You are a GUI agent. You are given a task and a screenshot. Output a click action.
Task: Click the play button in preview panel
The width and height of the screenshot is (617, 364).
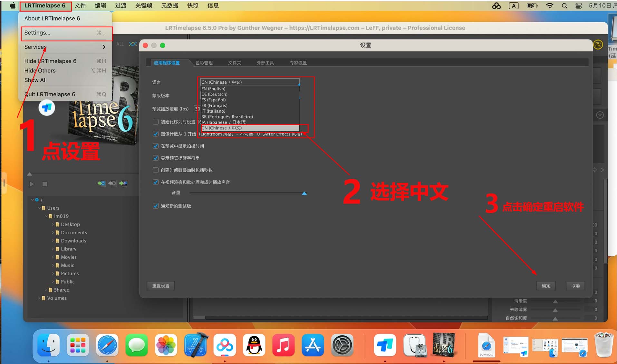32,184
